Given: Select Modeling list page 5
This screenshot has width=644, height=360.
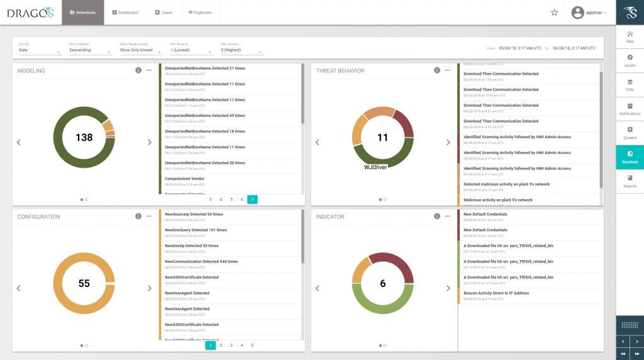Looking at the screenshot, I should point(231,200).
